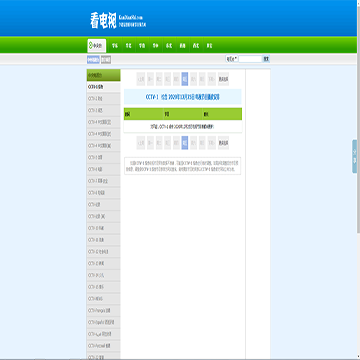Switch to the gray sub-tab beside the blue one

point(106,60)
